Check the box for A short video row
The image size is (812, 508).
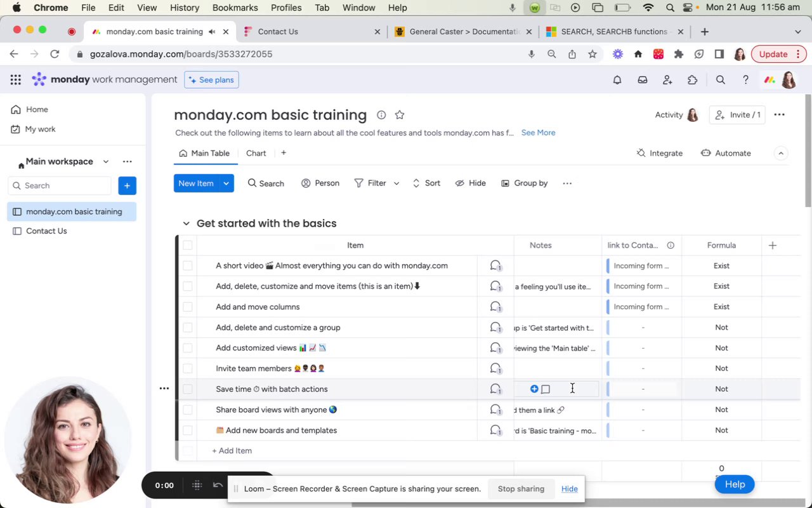(x=187, y=265)
